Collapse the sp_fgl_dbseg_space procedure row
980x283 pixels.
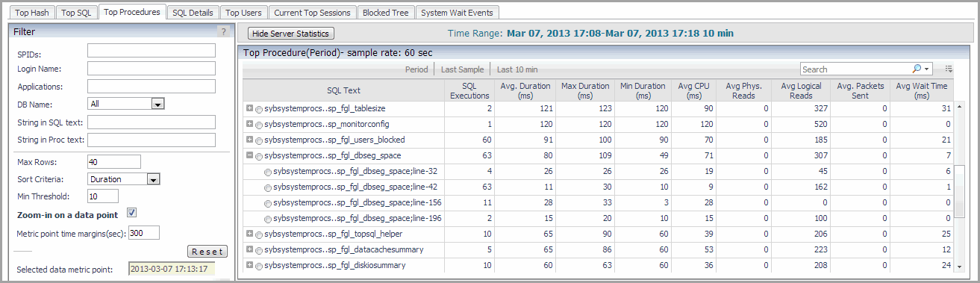[x=249, y=155]
